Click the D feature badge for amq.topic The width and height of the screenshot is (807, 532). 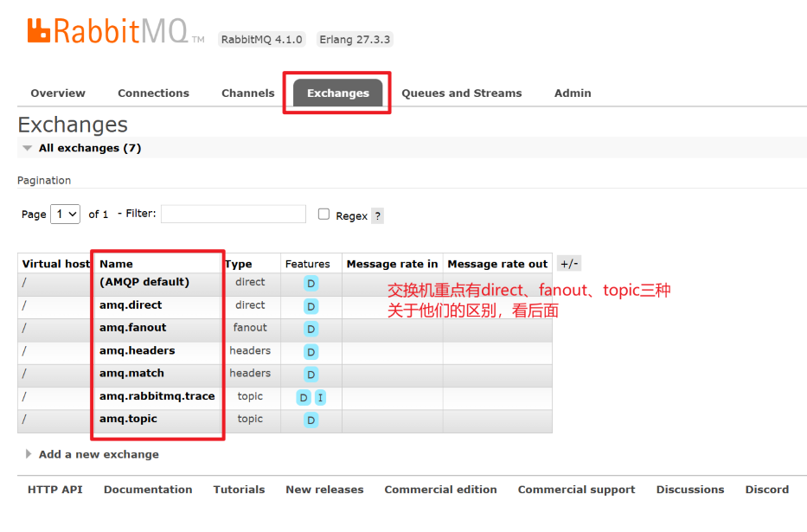(311, 420)
